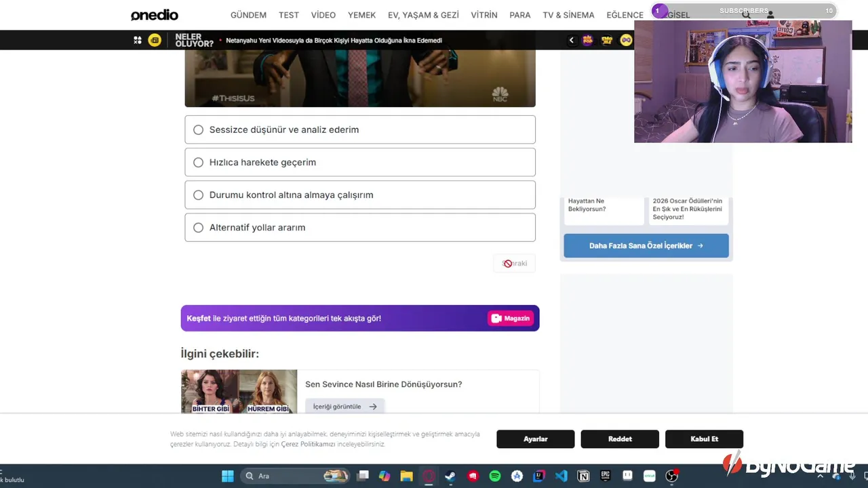Click Kabul Et to accept cookies
Screen dimensions: 868x488
point(704,439)
